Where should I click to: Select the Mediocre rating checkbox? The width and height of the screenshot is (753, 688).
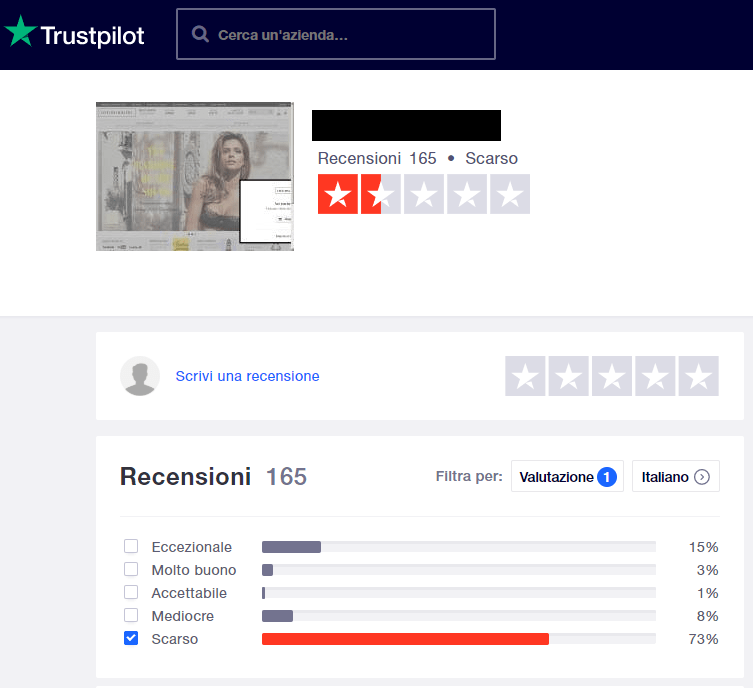coord(131,615)
